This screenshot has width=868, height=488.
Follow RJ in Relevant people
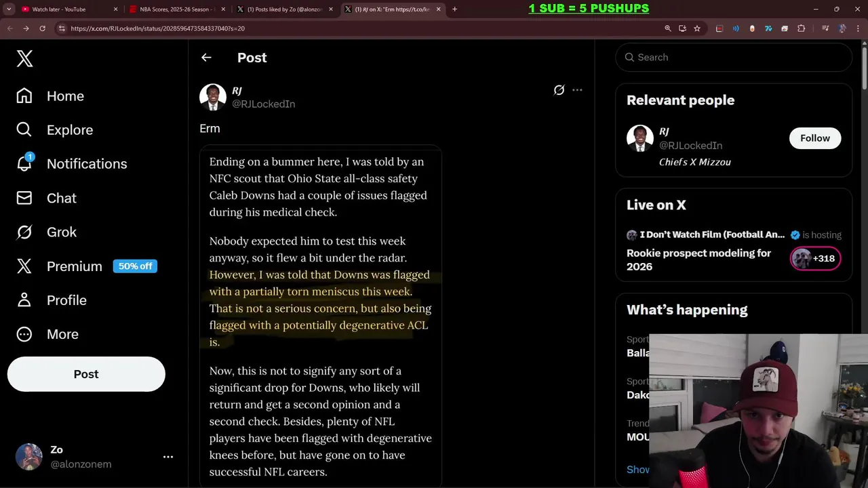click(814, 138)
